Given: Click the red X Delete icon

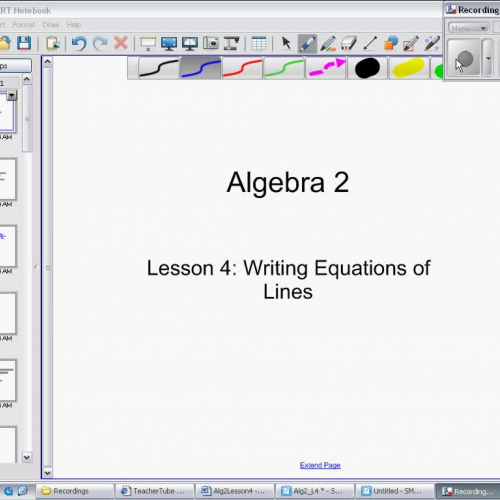Looking at the screenshot, I should click(x=121, y=43).
